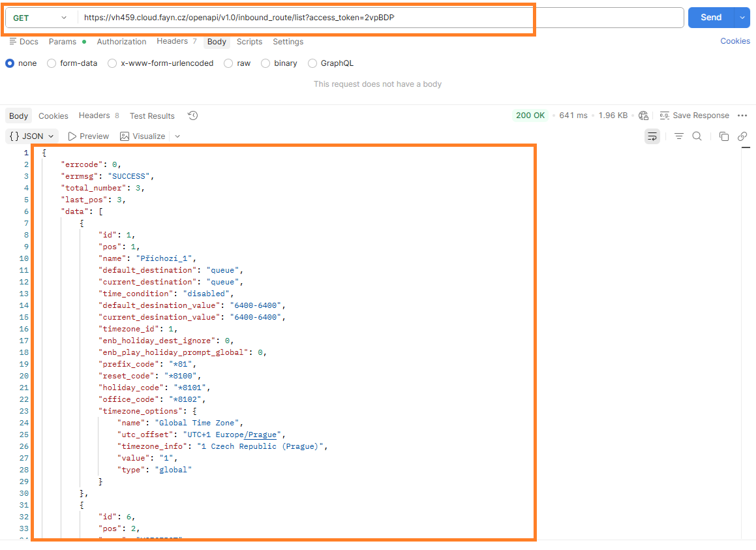Click the Visualize button
The height and width of the screenshot is (550, 756).
pyautogui.click(x=143, y=136)
